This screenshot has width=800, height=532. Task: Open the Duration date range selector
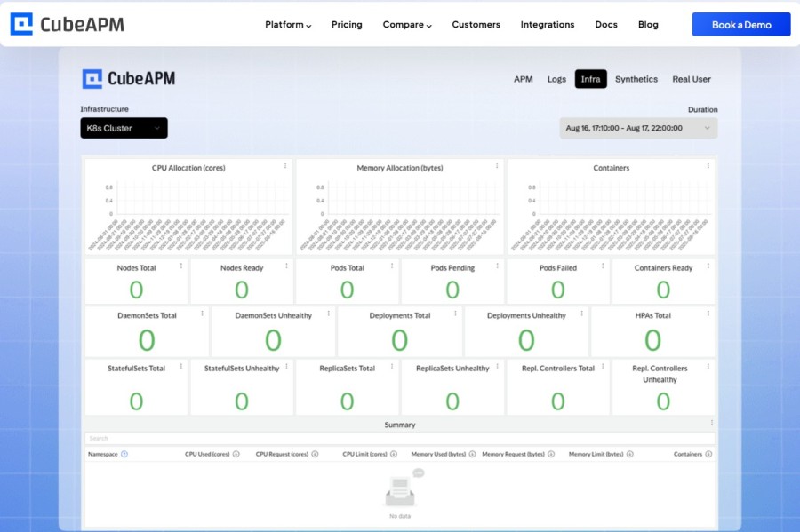[635, 128]
